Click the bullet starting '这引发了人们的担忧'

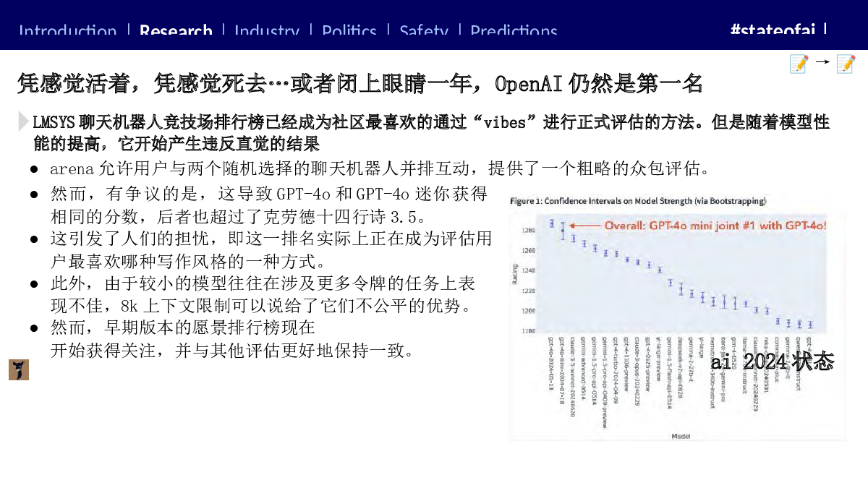pyautogui.click(x=271, y=249)
